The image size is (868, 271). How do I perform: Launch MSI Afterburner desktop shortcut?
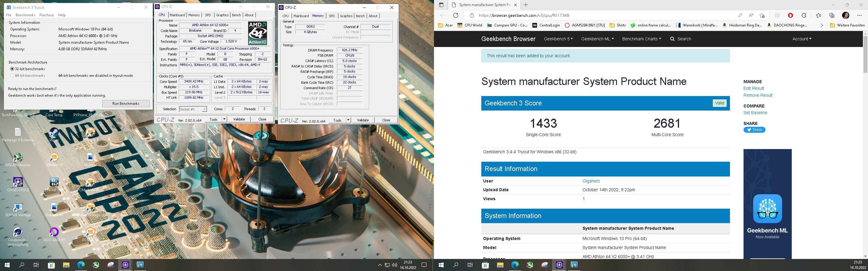click(18, 160)
